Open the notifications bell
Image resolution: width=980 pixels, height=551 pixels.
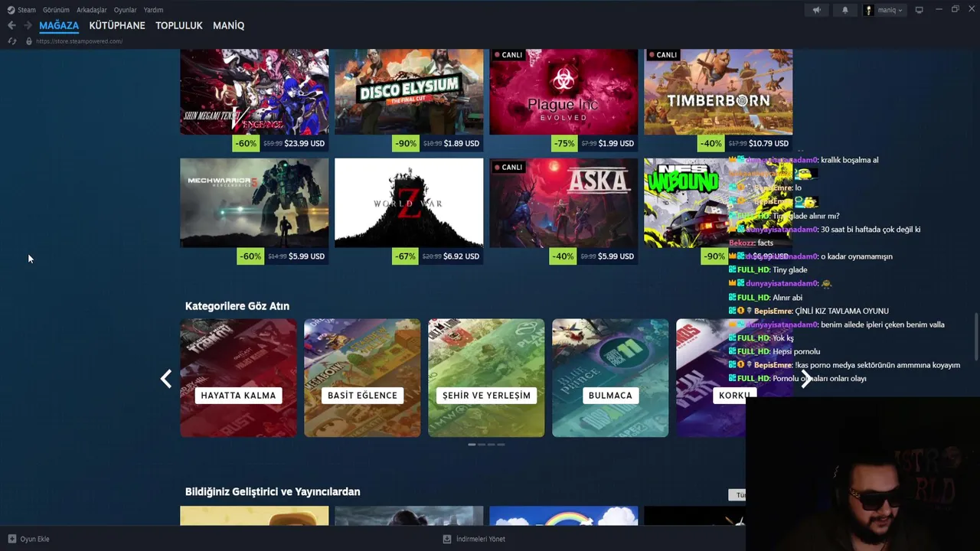845,10
